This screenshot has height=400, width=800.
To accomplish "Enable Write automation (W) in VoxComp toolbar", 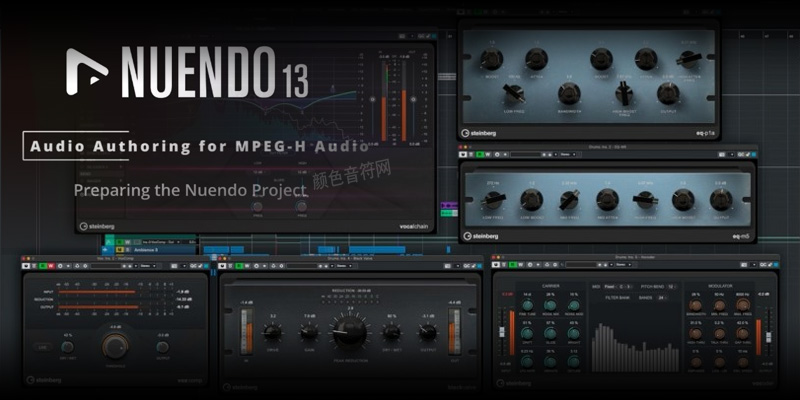I will click(x=50, y=266).
